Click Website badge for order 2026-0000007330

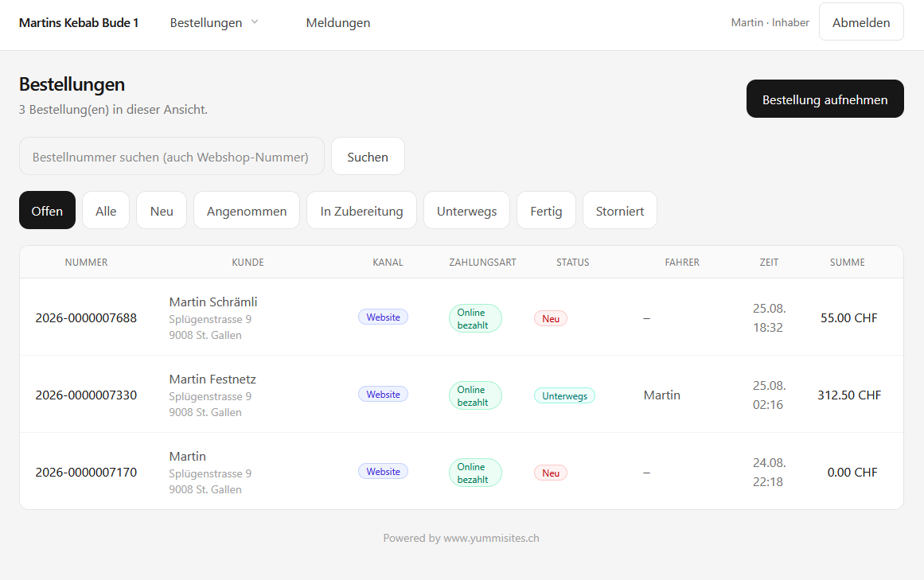coord(383,394)
